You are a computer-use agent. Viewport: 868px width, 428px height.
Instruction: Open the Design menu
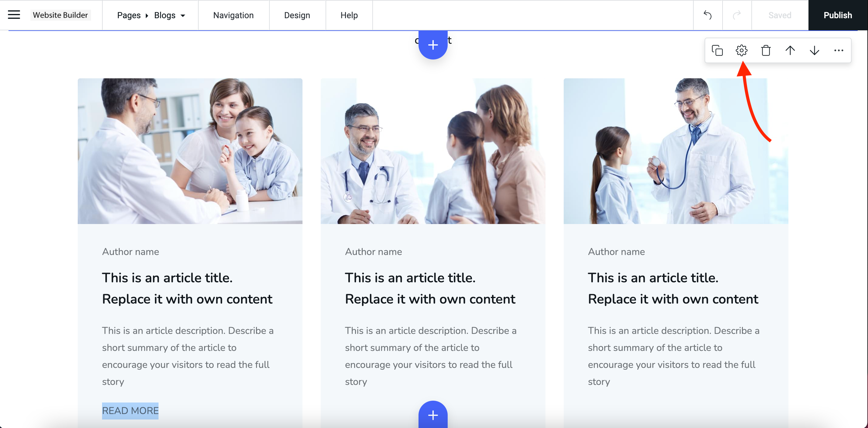(297, 15)
